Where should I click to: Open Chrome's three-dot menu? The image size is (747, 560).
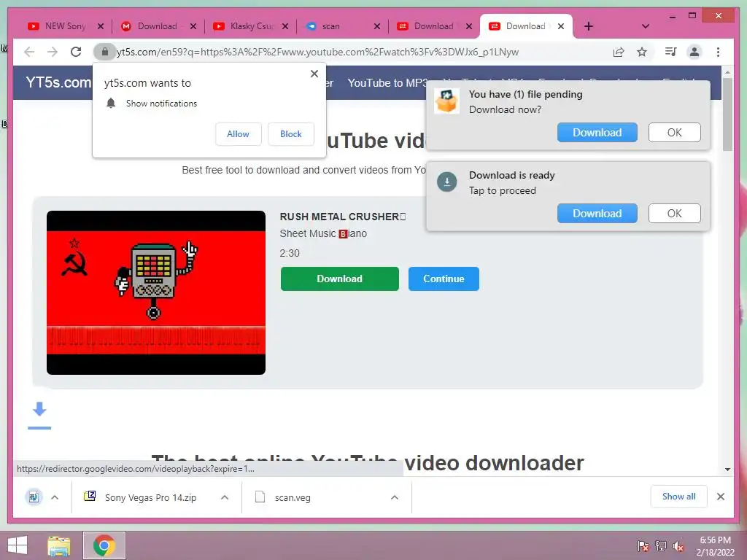pos(718,52)
